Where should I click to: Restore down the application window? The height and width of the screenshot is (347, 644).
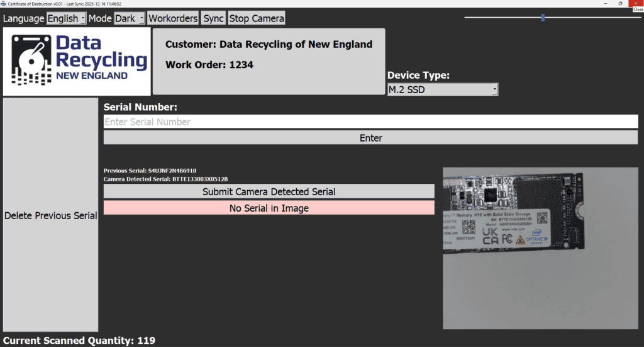click(x=619, y=3)
